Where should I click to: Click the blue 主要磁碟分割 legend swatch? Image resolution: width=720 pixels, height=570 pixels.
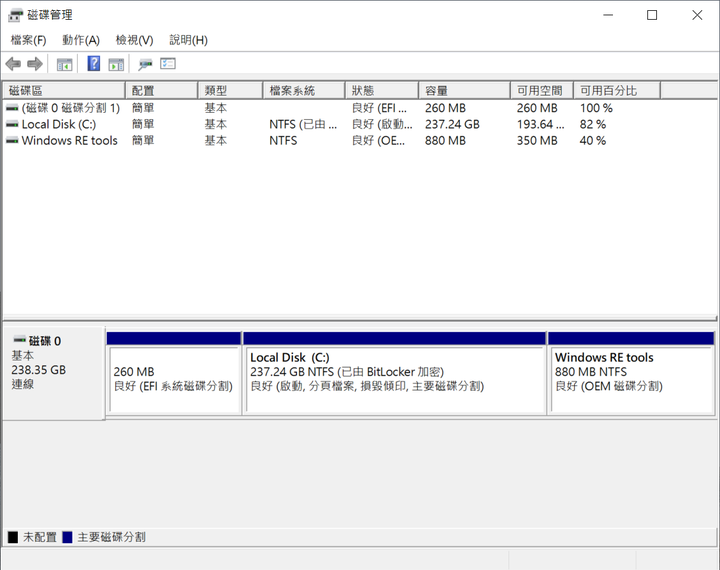click(x=67, y=537)
